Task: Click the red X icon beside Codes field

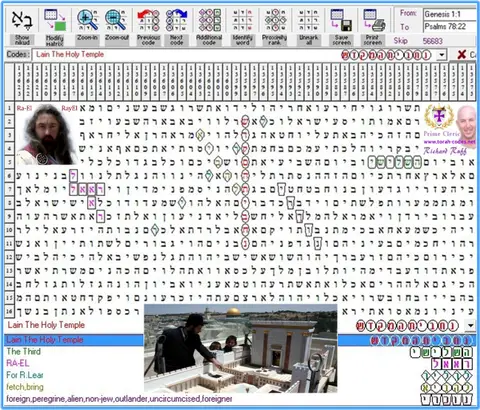Action: (x=462, y=55)
